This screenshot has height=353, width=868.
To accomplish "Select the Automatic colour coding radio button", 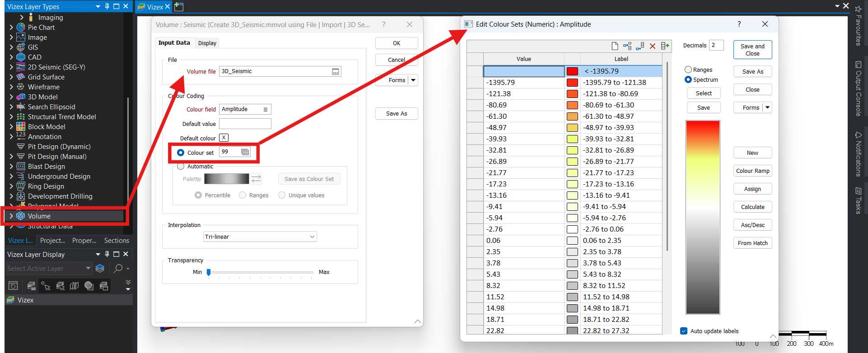I will pyautogui.click(x=181, y=167).
